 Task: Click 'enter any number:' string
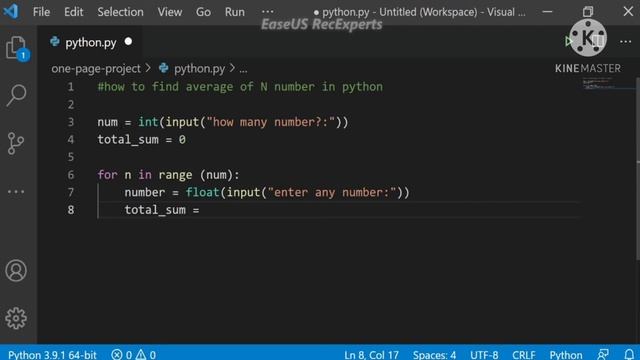(332, 192)
